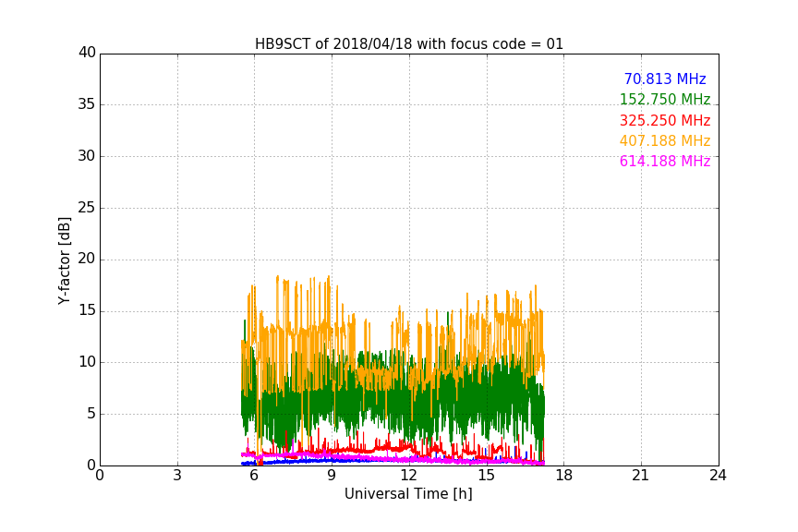Select the blue 70.813 MHz legend label
Screen dimensions: 798x532
(665, 79)
